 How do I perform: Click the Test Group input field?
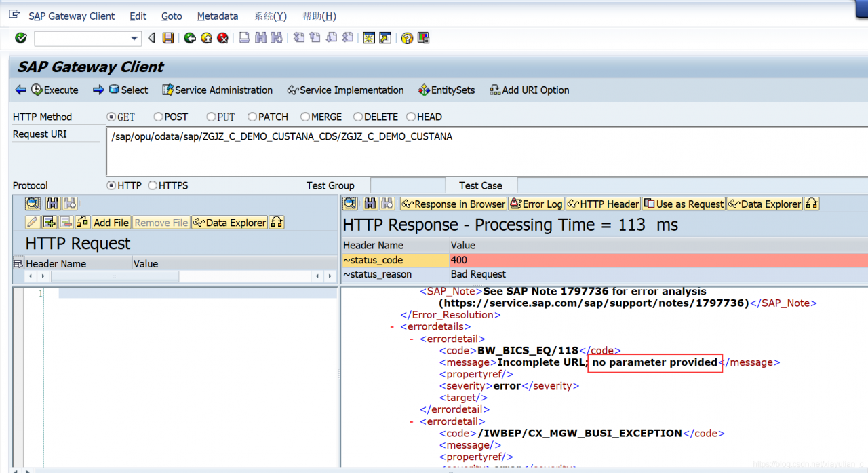coord(408,185)
